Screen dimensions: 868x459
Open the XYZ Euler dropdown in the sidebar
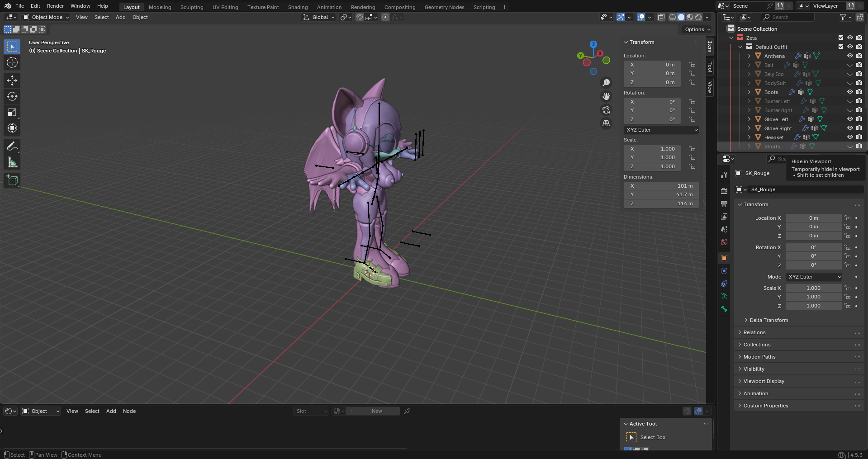(x=661, y=130)
